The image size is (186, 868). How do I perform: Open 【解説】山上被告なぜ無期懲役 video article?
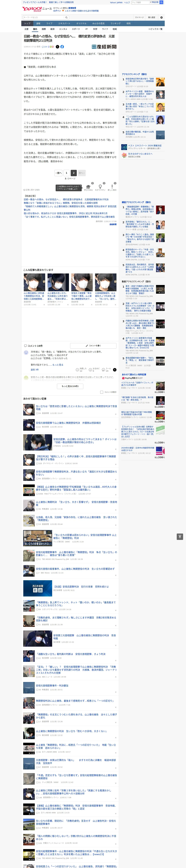click(x=76, y=488)
